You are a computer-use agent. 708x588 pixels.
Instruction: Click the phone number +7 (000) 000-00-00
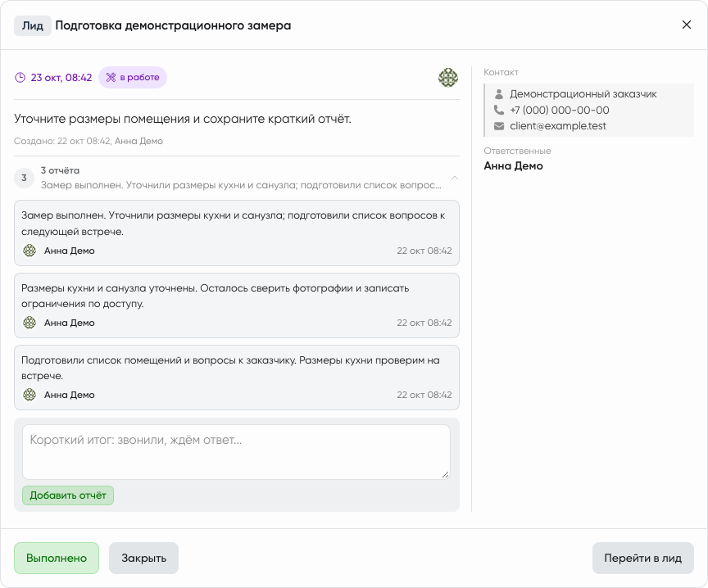(x=560, y=110)
